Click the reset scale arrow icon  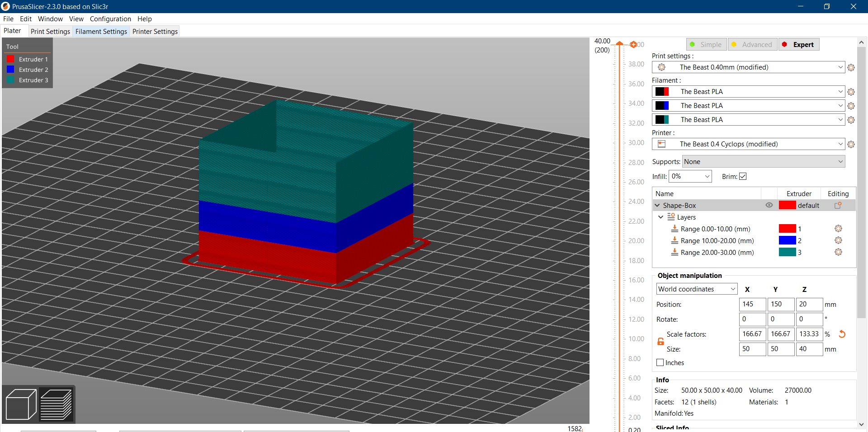(842, 334)
